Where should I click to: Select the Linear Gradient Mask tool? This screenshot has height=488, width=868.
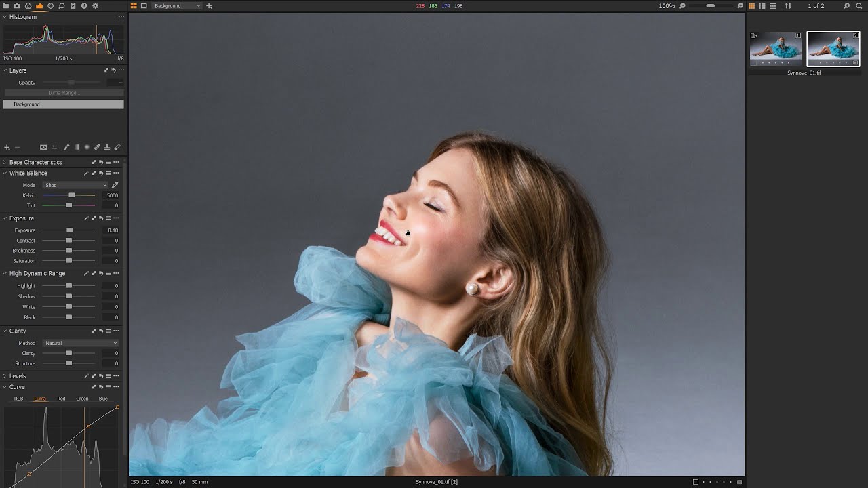(x=77, y=147)
